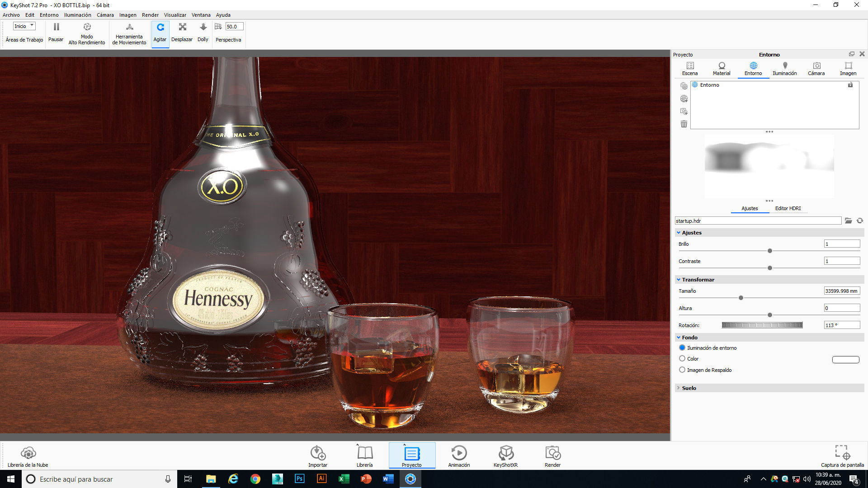Open the Archivo menu
This screenshot has width=868, height=488.
(x=11, y=15)
